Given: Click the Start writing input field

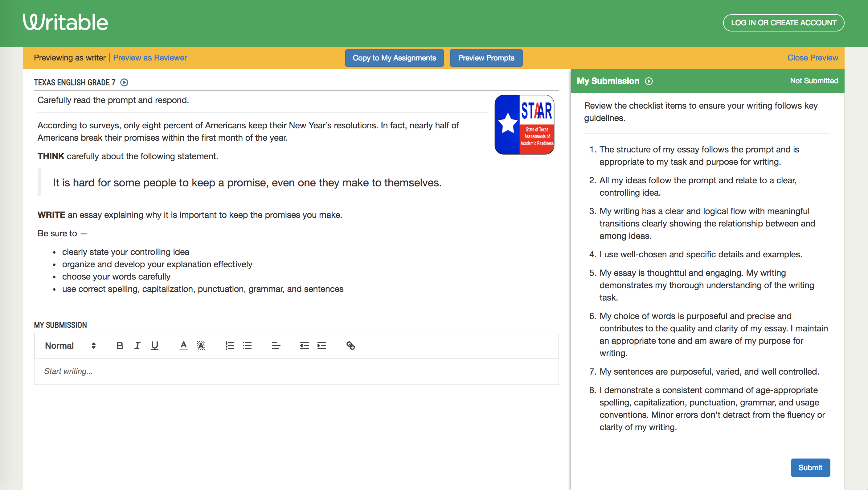Looking at the screenshot, I should click(x=296, y=371).
